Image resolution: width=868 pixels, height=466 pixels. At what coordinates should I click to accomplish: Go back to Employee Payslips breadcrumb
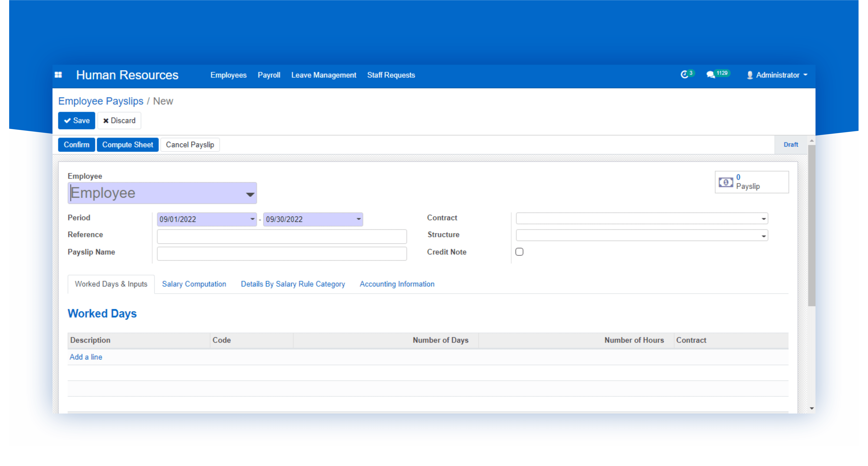click(101, 101)
